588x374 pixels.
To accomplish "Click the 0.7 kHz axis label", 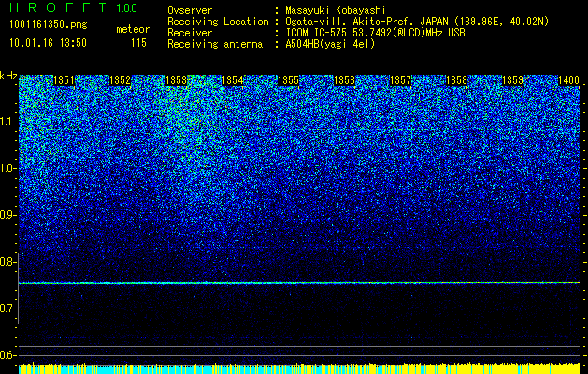I will click(x=7, y=309).
